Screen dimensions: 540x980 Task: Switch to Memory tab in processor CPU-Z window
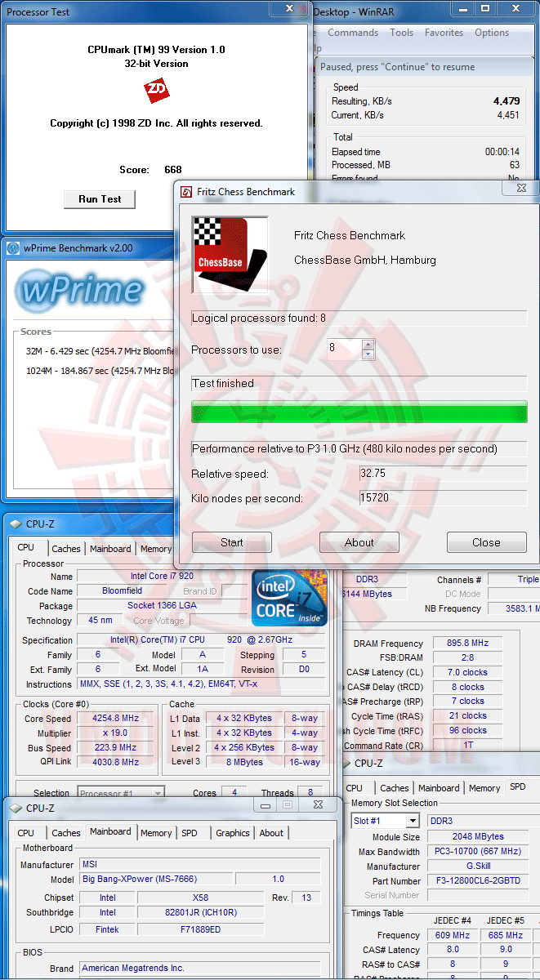coord(155,549)
